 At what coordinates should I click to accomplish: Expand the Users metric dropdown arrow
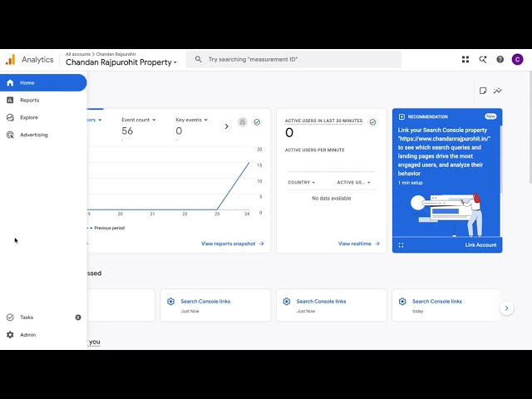(100, 120)
